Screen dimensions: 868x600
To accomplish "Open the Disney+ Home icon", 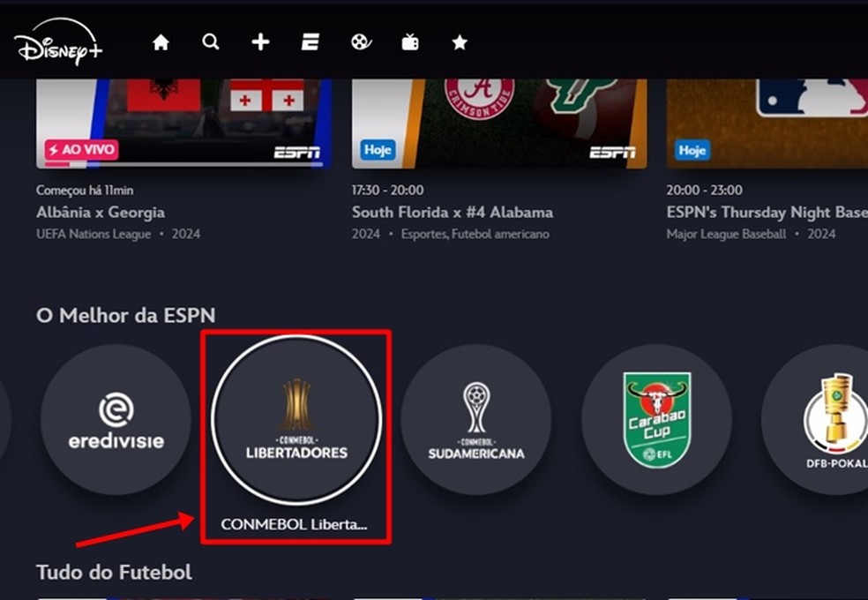I will [161, 41].
